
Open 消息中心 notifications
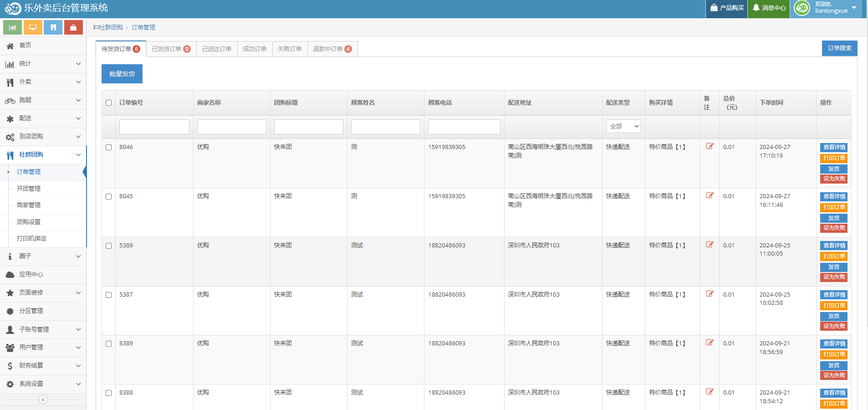click(769, 8)
